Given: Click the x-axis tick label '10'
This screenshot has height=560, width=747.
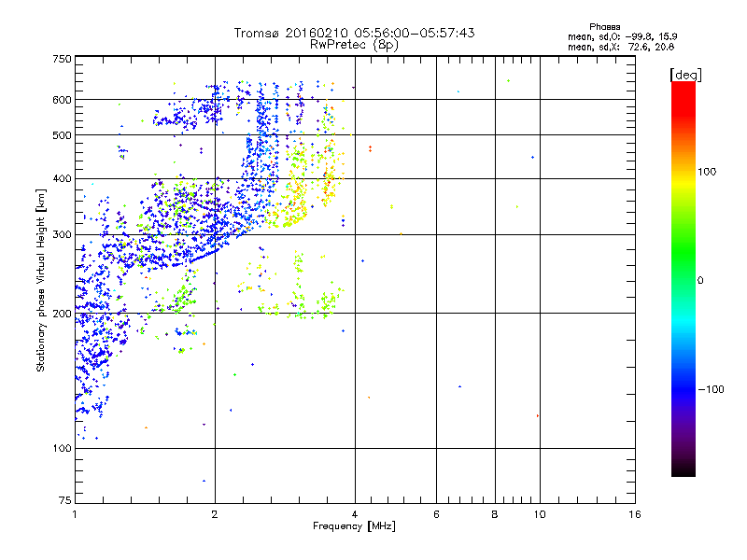Looking at the screenshot, I should 540,514.
